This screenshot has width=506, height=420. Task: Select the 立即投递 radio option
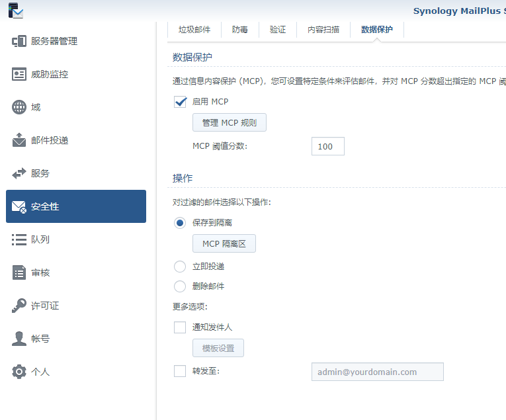[x=180, y=267]
